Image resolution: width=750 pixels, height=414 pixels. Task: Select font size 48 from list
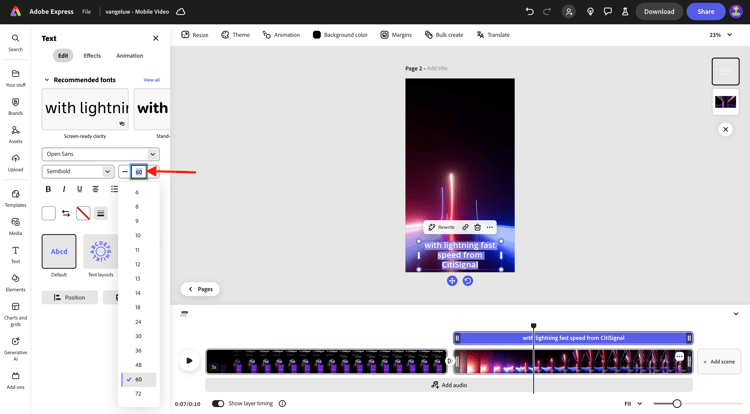(138, 365)
